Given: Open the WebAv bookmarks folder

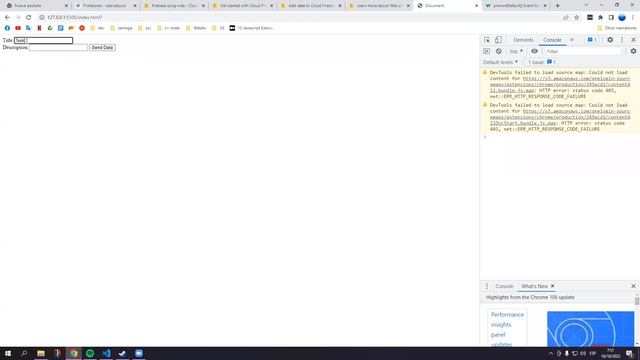Looking at the screenshot, I should (x=196, y=28).
